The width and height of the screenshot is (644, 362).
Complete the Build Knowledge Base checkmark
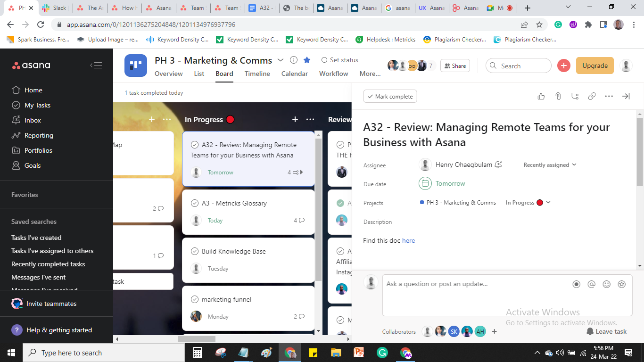pos(195,251)
